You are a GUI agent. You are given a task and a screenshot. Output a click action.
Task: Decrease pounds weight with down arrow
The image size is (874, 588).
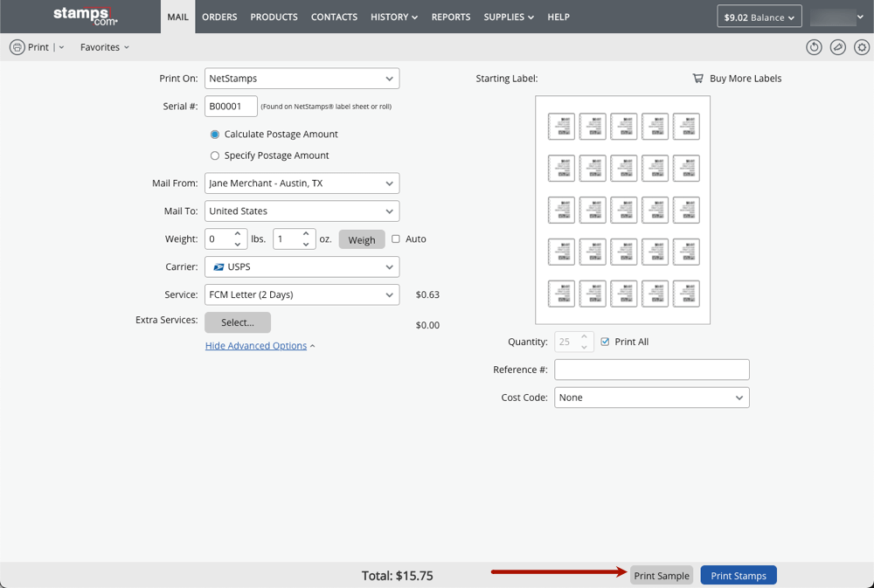click(238, 244)
